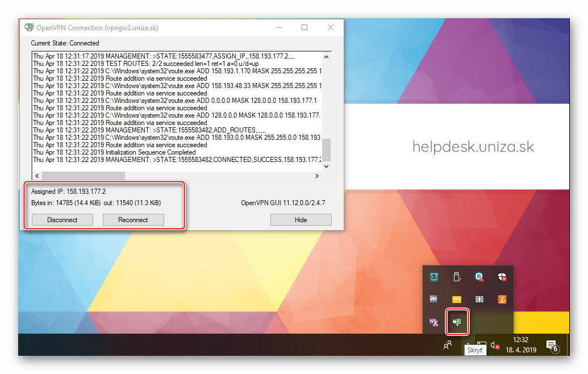Collapse the hidden tray icons chevron
Viewport: 588px width, 374px height.
coord(468,343)
